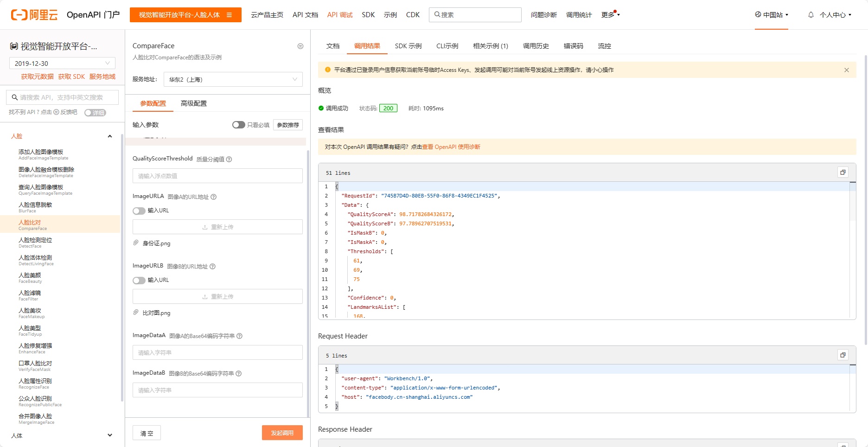The height and width of the screenshot is (447, 868).
Task: Click 重新上传 for ImageURLB
Action: 217,296
